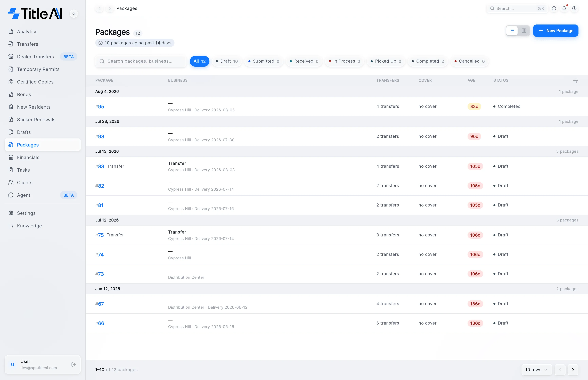Switch to list view

(512, 31)
